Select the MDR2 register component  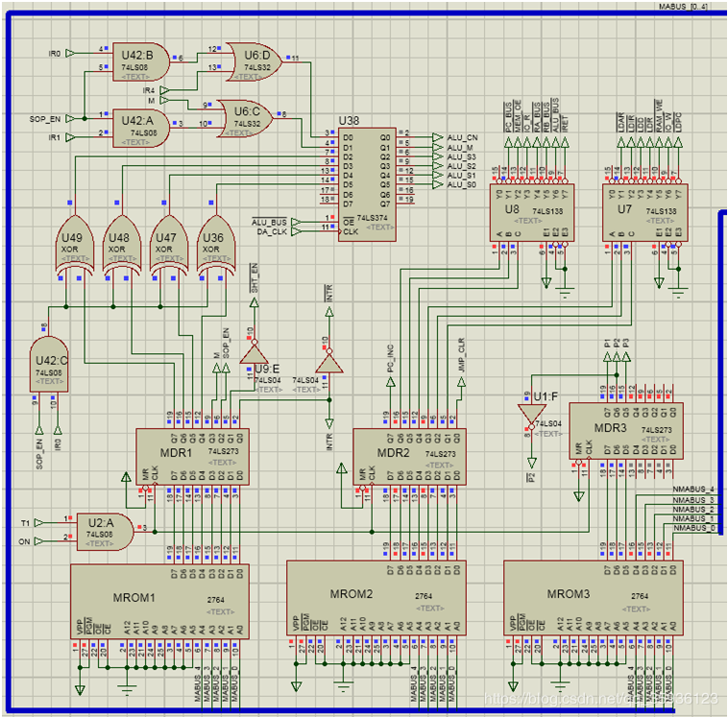pyautogui.click(x=408, y=456)
